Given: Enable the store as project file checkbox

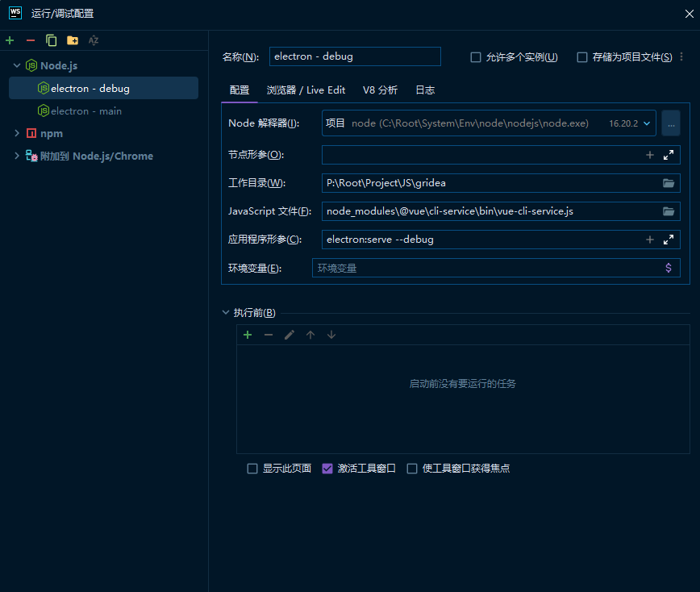Looking at the screenshot, I should point(582,57).
